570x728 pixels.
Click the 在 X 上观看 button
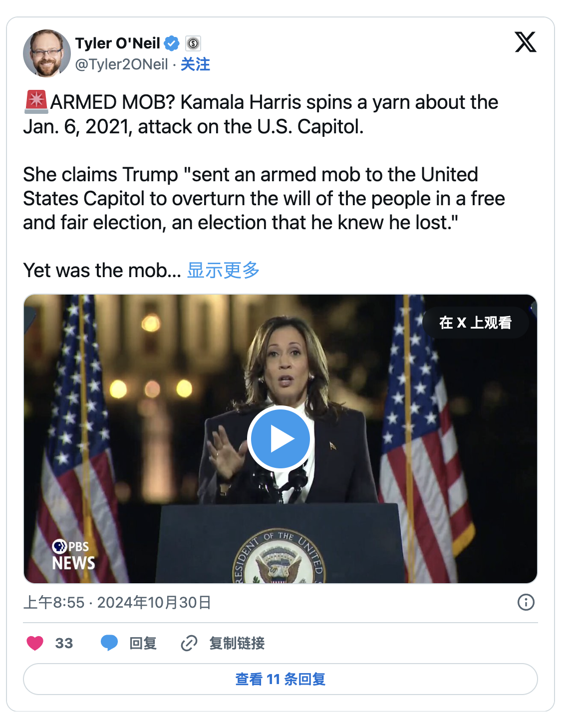tap(475, 323)
